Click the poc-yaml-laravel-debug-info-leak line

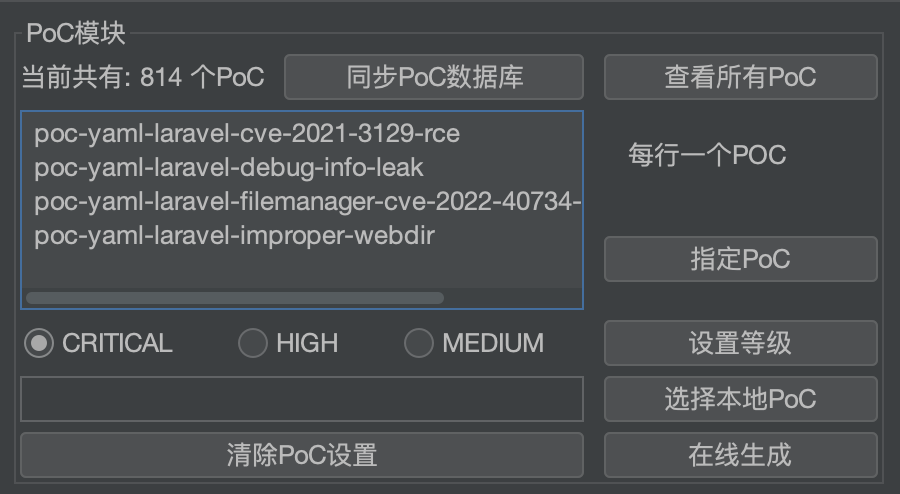click(x=228, y=167)
